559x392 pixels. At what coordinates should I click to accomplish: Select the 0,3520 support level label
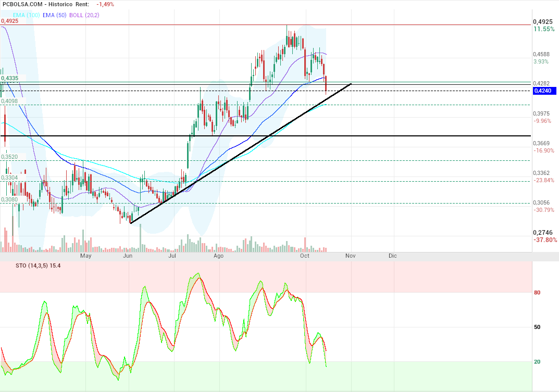tap(9, 157)
